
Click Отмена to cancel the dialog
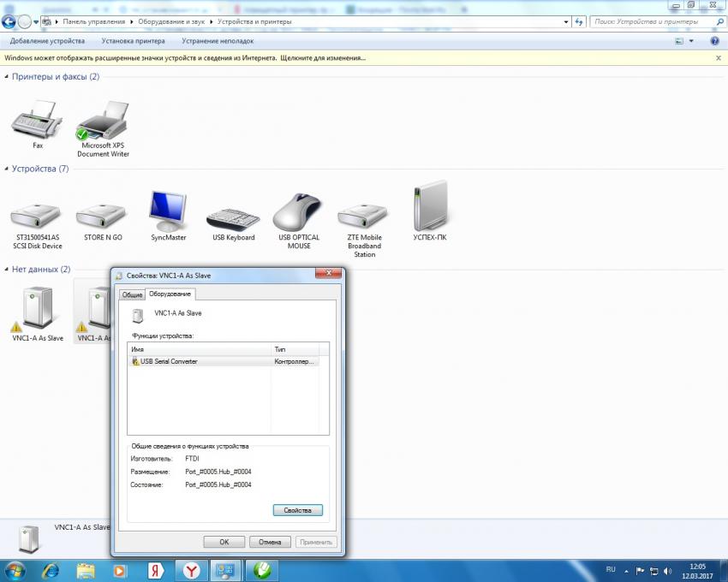(270, 542)
